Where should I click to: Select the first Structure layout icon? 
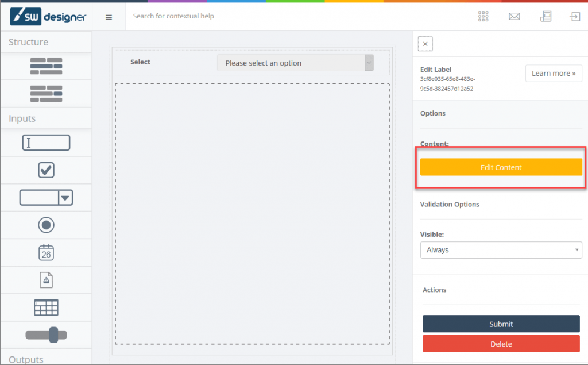[46, 66]
